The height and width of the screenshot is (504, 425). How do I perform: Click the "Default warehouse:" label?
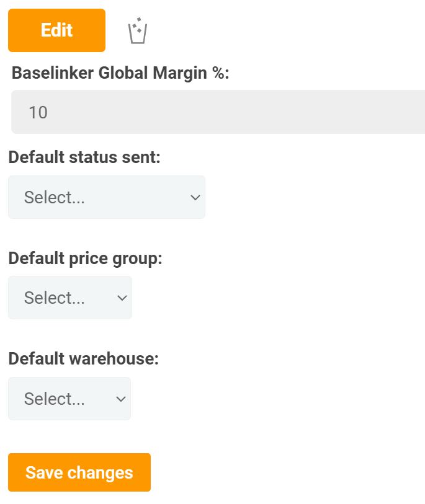[83, 359]
